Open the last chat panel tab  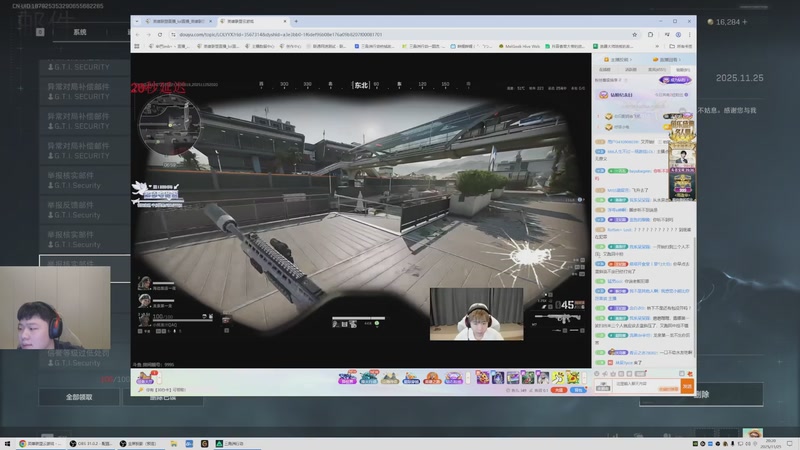pyautogui.click(x=683, y=69)
